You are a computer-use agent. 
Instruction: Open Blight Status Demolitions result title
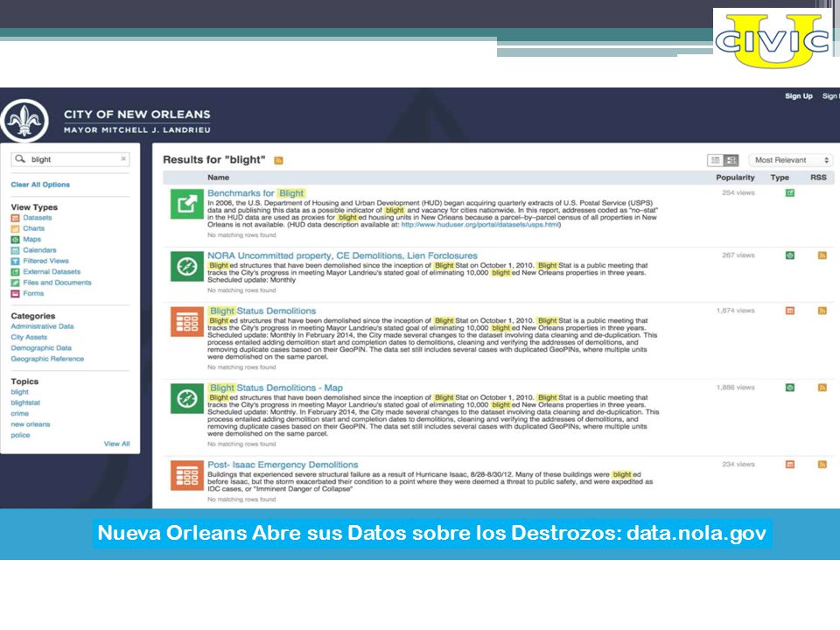pyautogui.click(x=262, y=311)
